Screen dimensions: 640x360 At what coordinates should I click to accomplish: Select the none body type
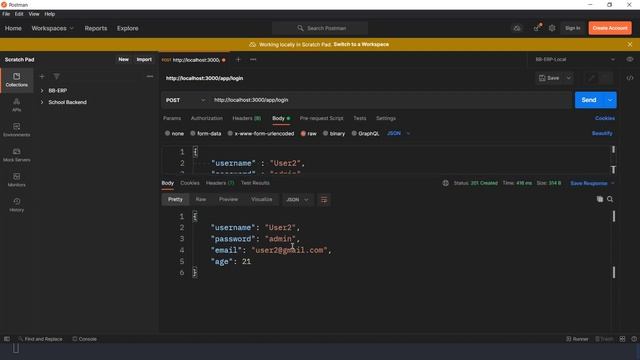click(x=174, y=133)
